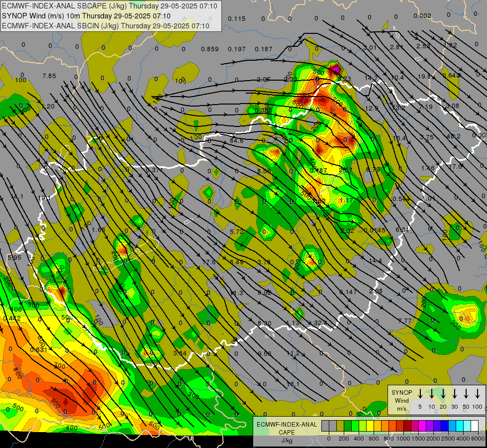This screenshot has height=448, width=487.
Task: Select the pure yellow CAPE legend swatch
Action: (370, 426)
